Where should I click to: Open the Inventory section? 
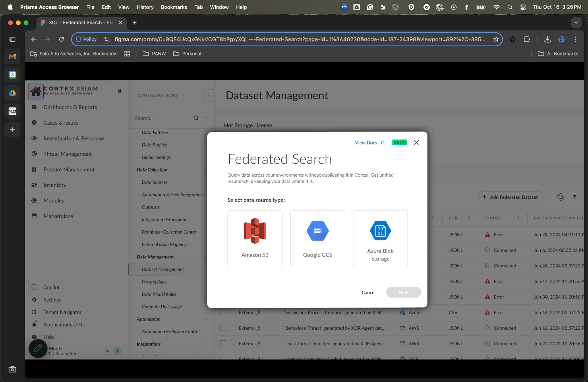tap(55, 185)
